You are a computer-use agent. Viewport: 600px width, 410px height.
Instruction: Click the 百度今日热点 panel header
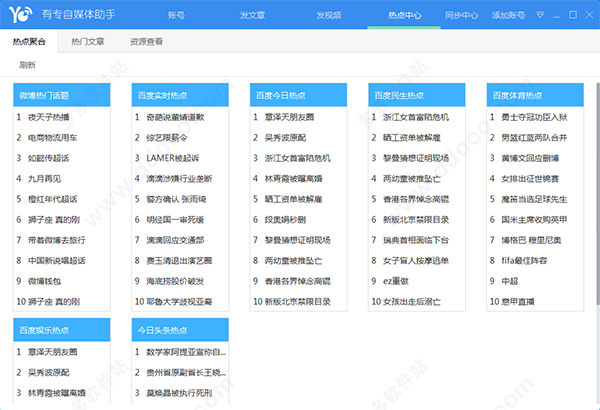point(298,95)
